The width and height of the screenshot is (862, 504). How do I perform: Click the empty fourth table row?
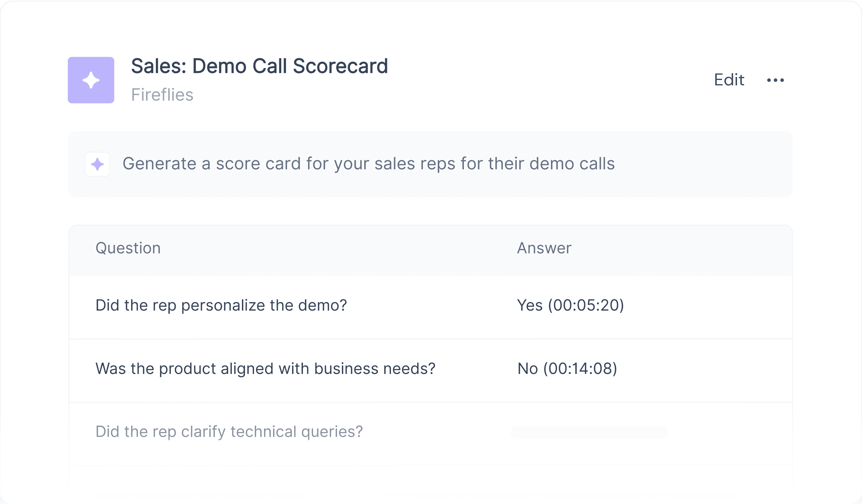(x=431, y=482)
